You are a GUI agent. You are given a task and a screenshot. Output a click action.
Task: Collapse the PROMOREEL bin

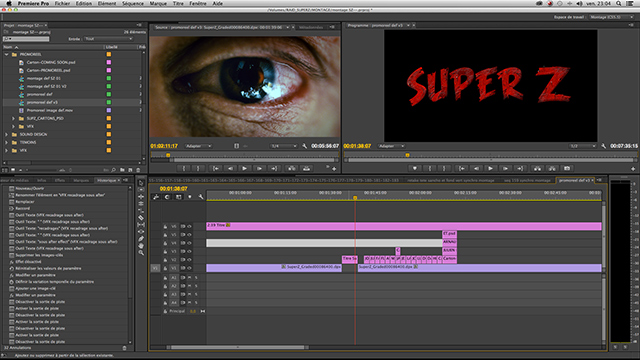7,54
